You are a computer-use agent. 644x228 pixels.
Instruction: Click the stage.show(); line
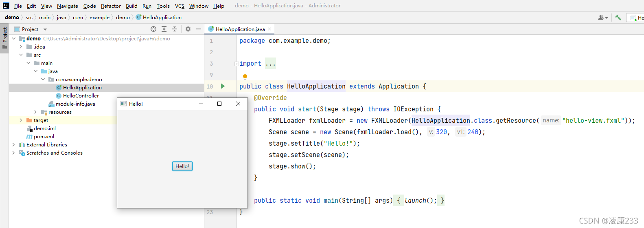click(292, 166)
